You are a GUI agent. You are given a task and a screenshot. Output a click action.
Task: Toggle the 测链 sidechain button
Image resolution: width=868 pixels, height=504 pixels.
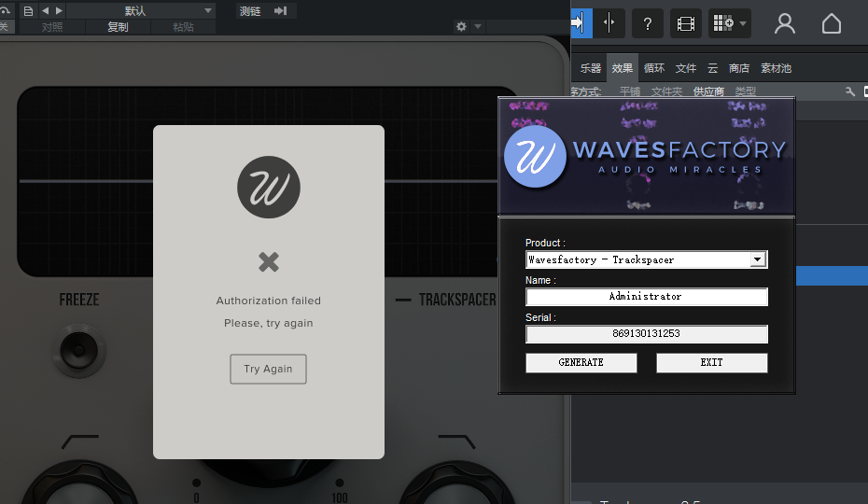[249, 10]
